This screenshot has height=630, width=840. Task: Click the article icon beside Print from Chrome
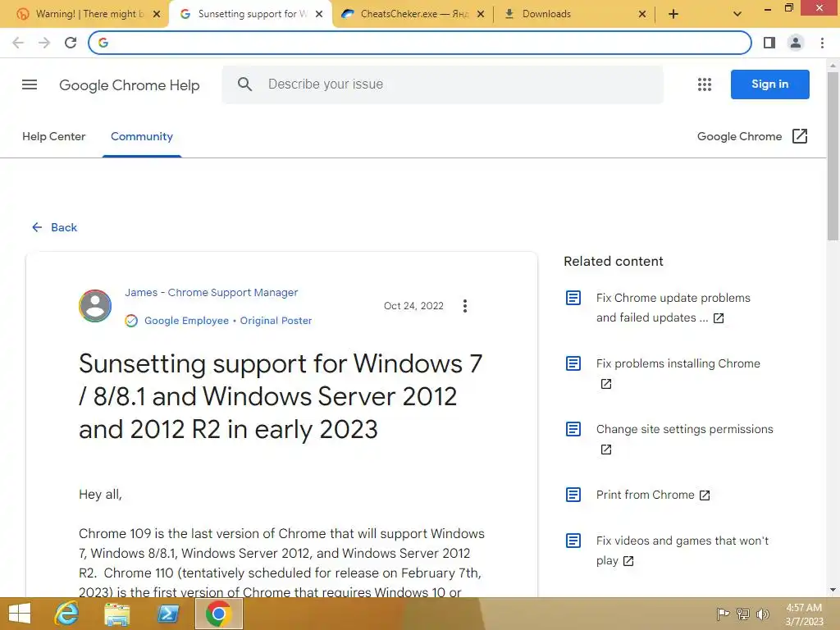click(573, 495)
